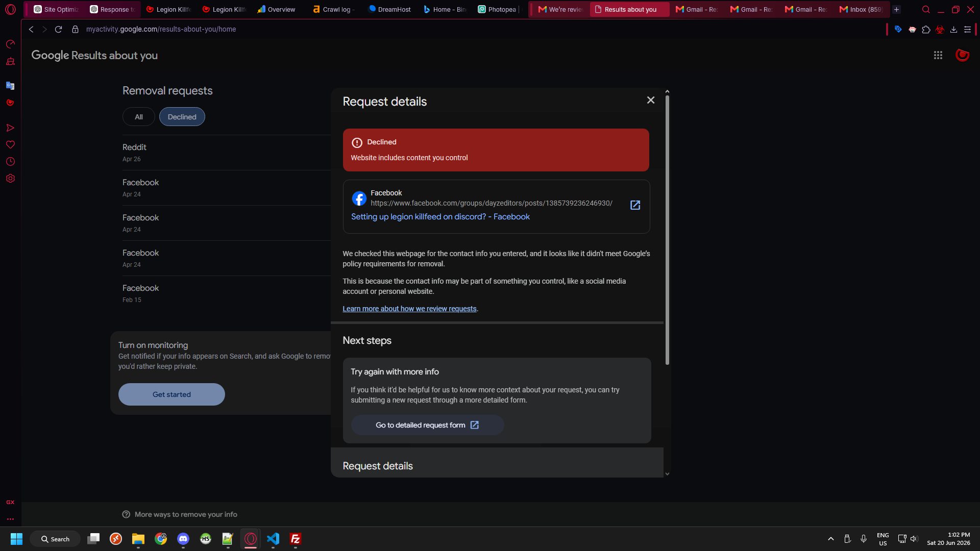The height and width of the screenshot is (551, 980).
Task: Open Google account avatar menu
Action: tap(963, 55)
